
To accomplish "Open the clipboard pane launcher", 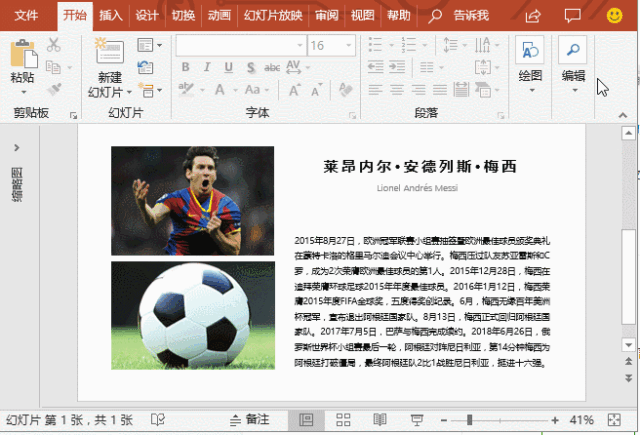I will [73, 116].
